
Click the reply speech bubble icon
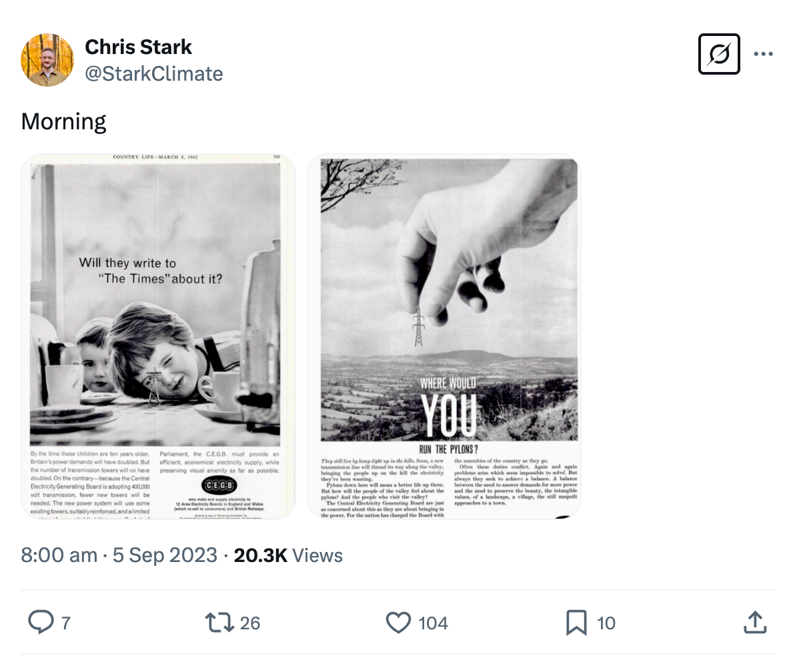41,623
